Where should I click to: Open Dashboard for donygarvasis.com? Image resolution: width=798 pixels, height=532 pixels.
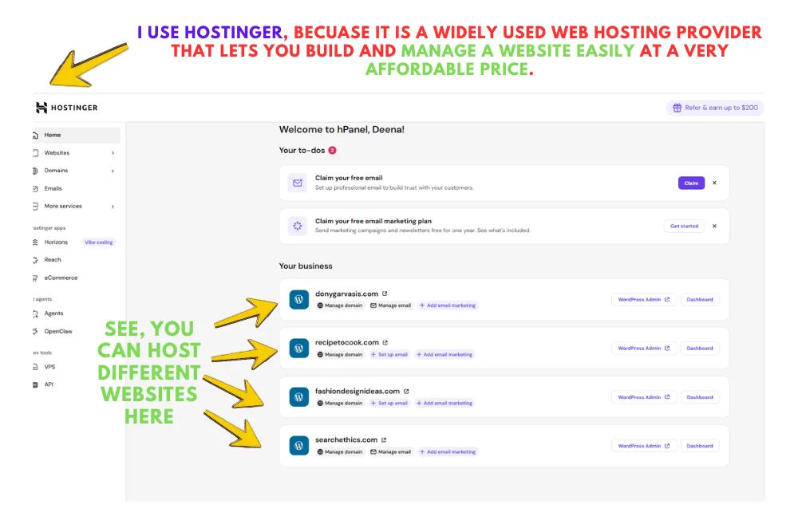click(700, 300)
